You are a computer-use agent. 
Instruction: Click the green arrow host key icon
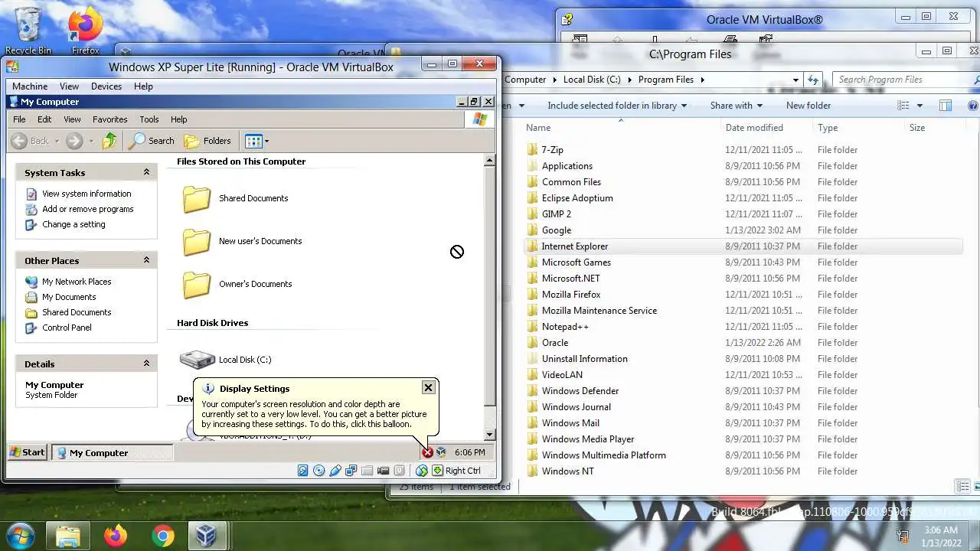[x=437, y=471]
